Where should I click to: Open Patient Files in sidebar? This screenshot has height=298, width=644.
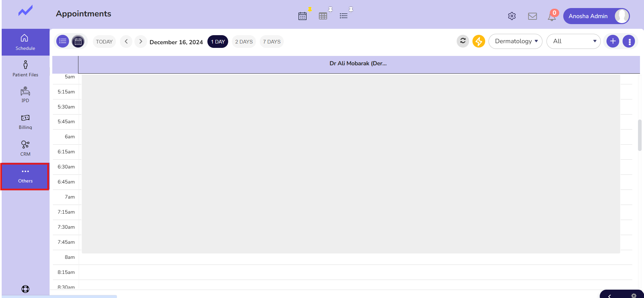click(25, 69)
